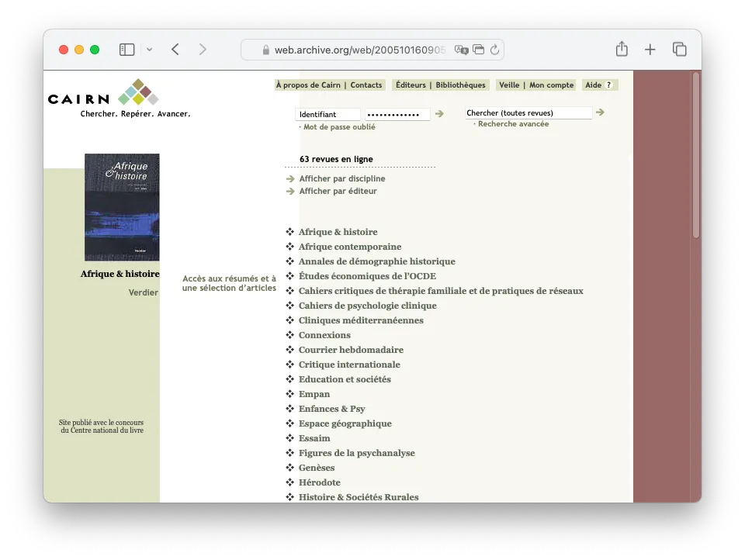Open the sidebar dropdown chevron
This screenshot has height=560, width=745.
(149, 50)
